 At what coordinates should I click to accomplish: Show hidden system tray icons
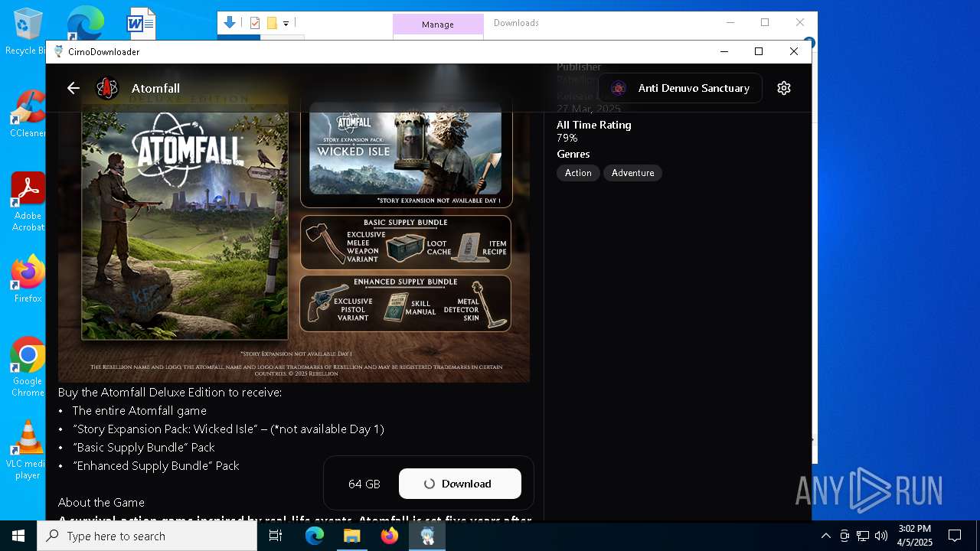point(825,536)
